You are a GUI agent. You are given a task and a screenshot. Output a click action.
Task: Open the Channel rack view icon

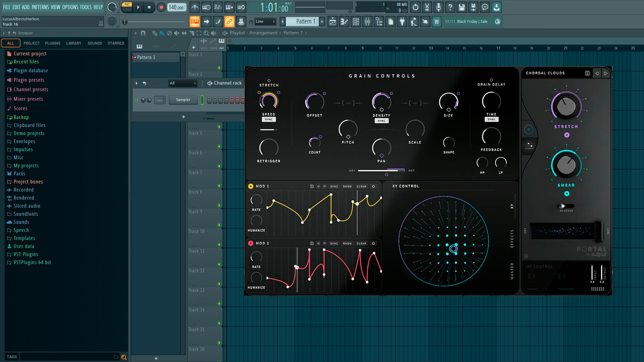pyautogui.click(x=356, y=22)
